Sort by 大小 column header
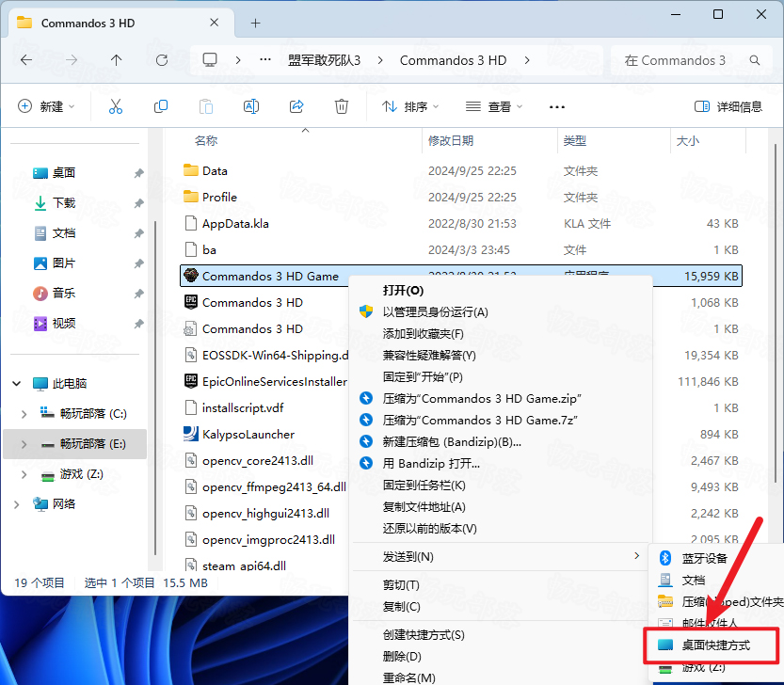Viewport: 784px width, 685px height. 687,140
